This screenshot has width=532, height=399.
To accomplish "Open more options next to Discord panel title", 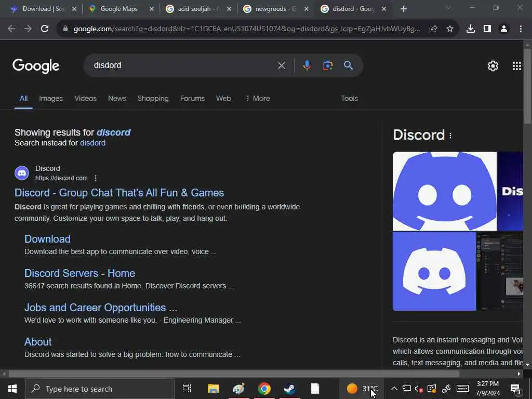I will click(450, 136).
